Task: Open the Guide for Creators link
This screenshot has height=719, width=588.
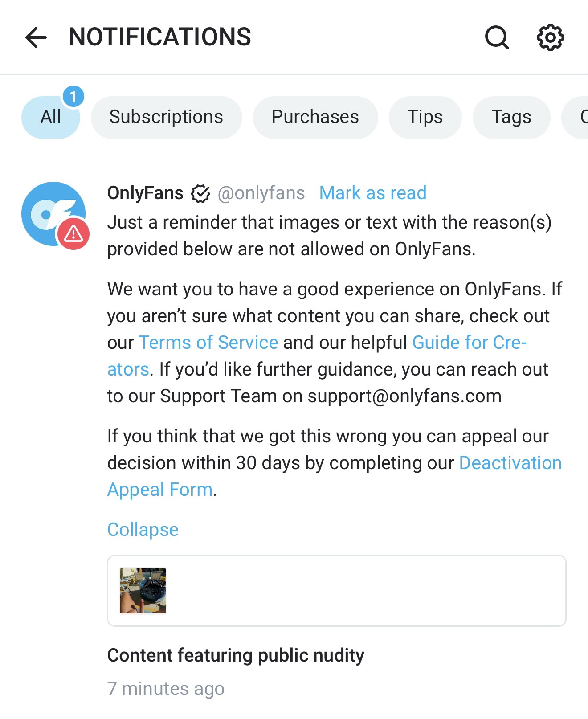Action: point(469,343)
